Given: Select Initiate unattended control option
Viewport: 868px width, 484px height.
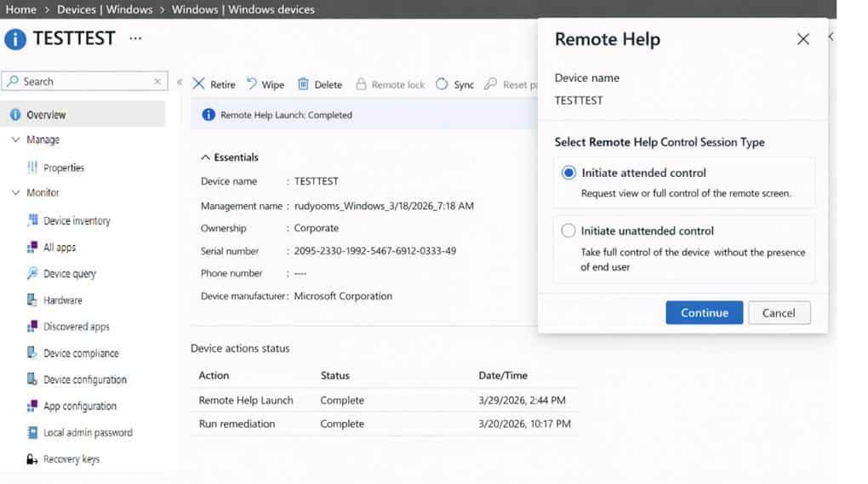Looking at the screenshot, I should point(568,231).
